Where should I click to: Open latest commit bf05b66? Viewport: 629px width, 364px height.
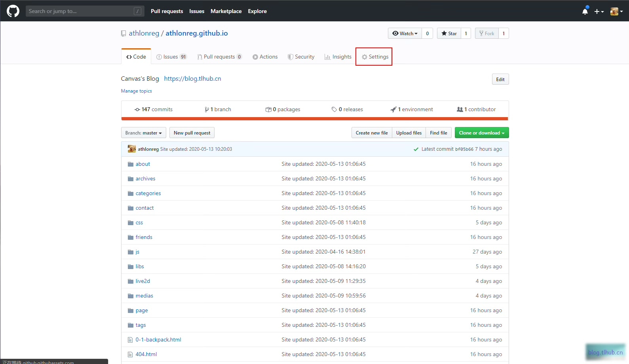(x=464, y=149)
